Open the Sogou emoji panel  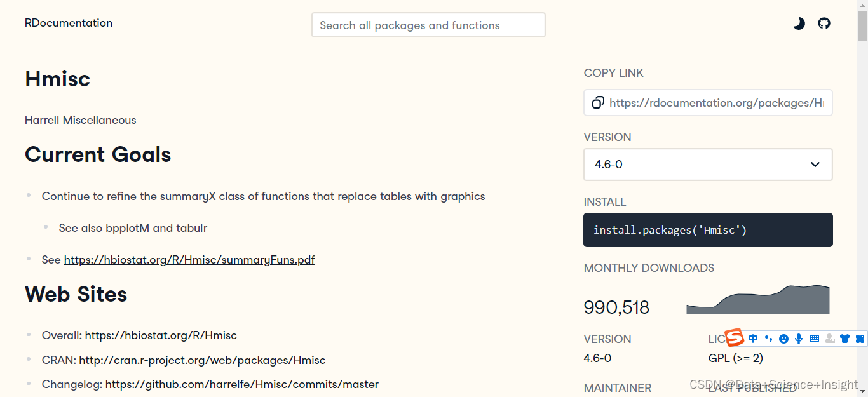[783, 339]
